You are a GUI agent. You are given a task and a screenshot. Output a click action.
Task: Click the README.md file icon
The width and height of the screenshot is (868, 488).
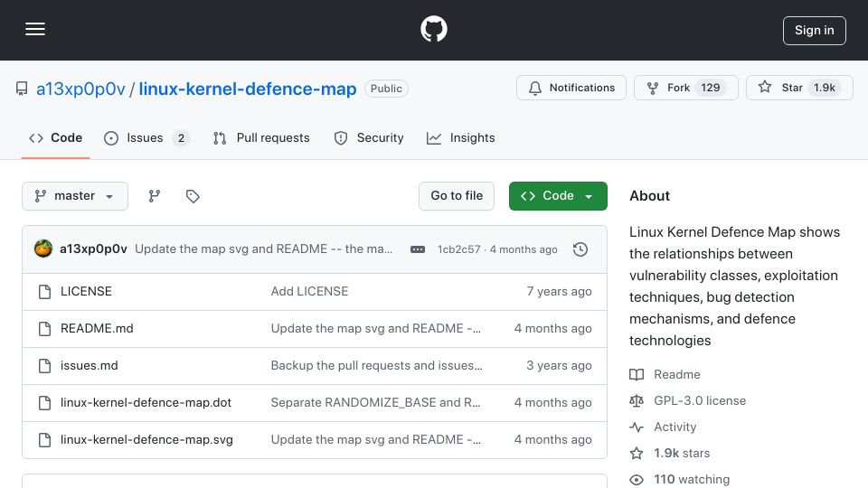45,329
